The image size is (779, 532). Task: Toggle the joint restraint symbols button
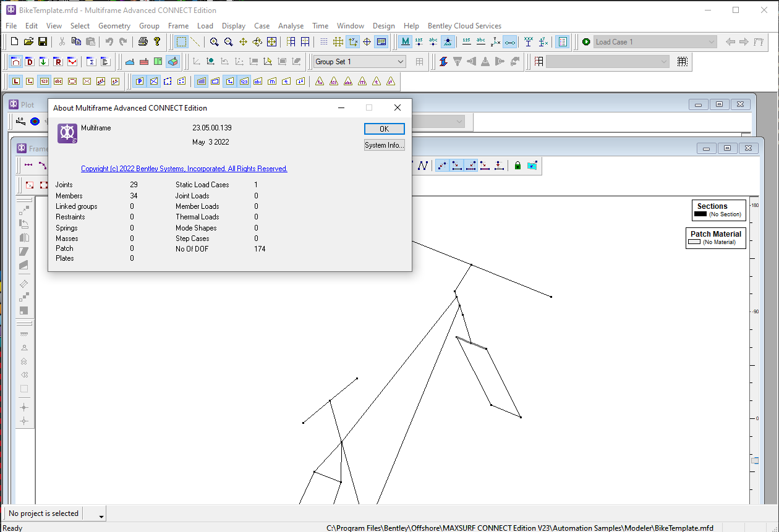[x=448, y=42]
